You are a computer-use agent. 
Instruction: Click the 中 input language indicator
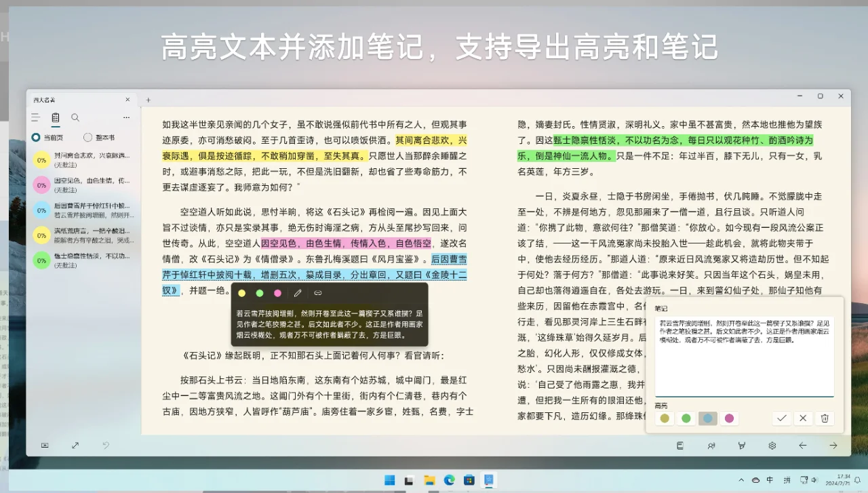point(770,480)
